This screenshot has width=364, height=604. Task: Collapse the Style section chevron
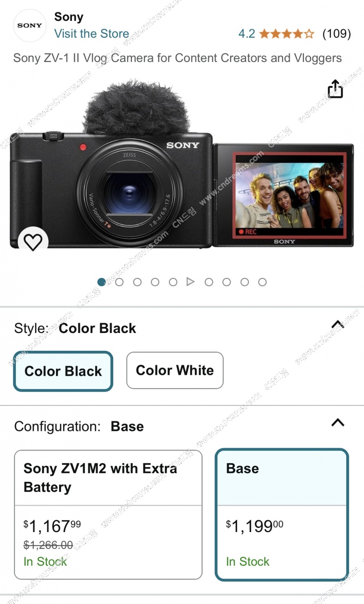pos(338,324)
